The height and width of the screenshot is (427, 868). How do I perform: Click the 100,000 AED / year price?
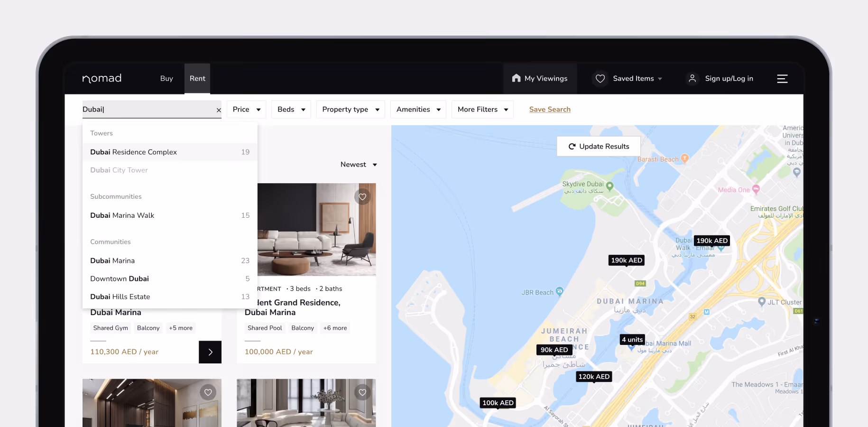pyautogui.click(x=279, y=352)
